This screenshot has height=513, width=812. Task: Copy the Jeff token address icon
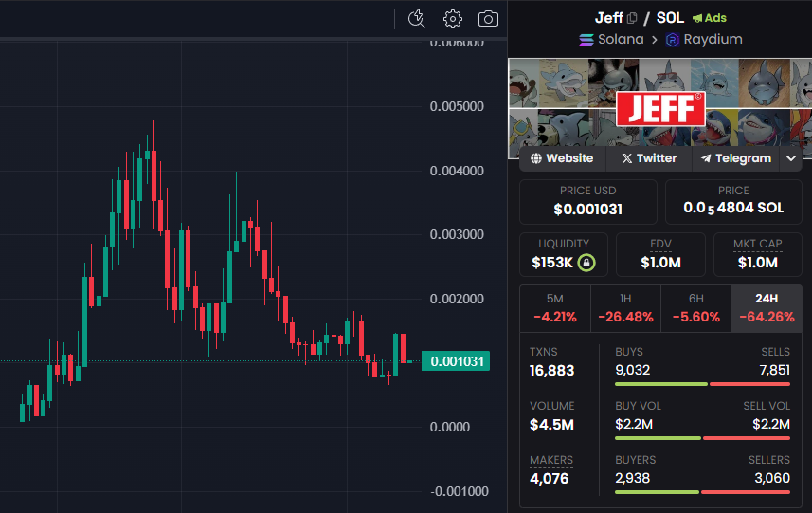[x=632, y=19]
